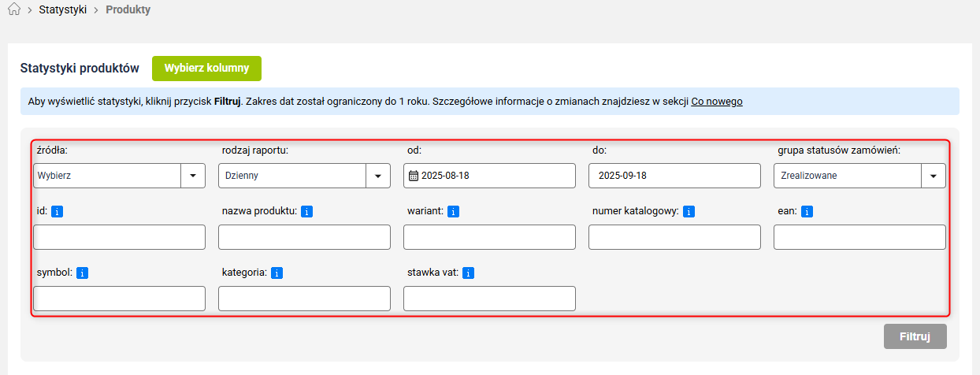Click the od date field
Viewport: 980px width, 375px height.
[489, 176]
